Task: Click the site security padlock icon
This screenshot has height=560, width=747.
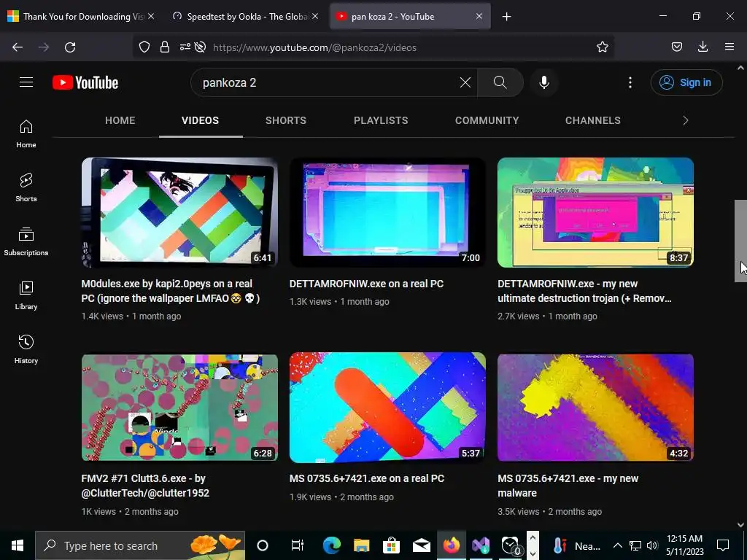Action: click(x=165, y=47)
